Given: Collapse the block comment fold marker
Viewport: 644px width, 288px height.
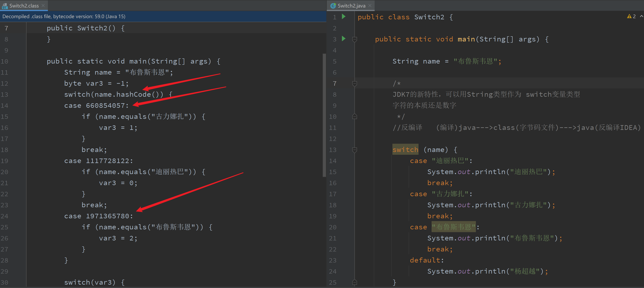Looking at the screenshot, I should [354, 83].
